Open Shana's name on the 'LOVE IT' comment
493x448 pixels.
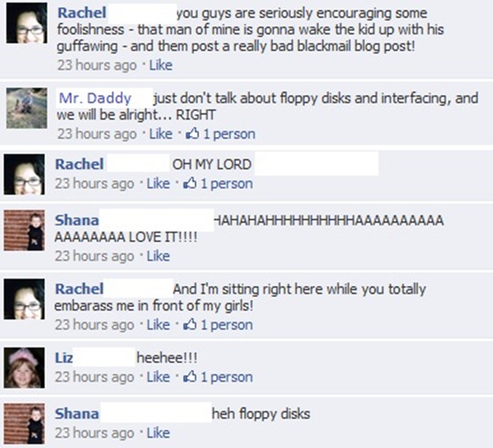coord(77,220)
